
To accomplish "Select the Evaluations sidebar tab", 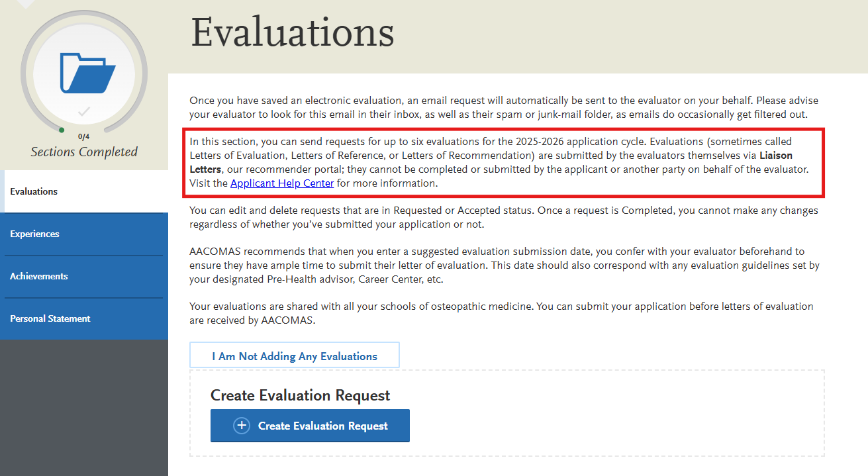I will point(34,191).
